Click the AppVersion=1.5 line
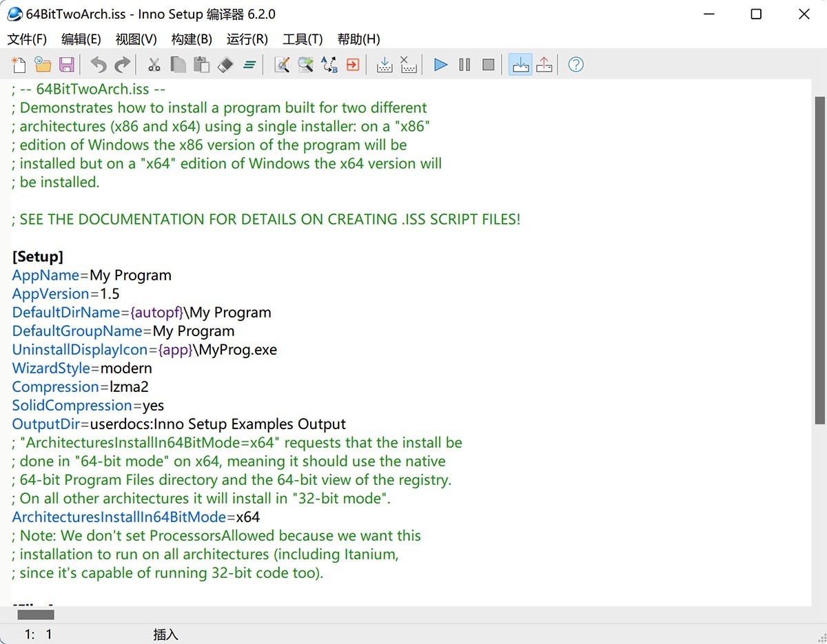Image resolution: width=827 pixels, height=644 pixels. pos(65,294)
